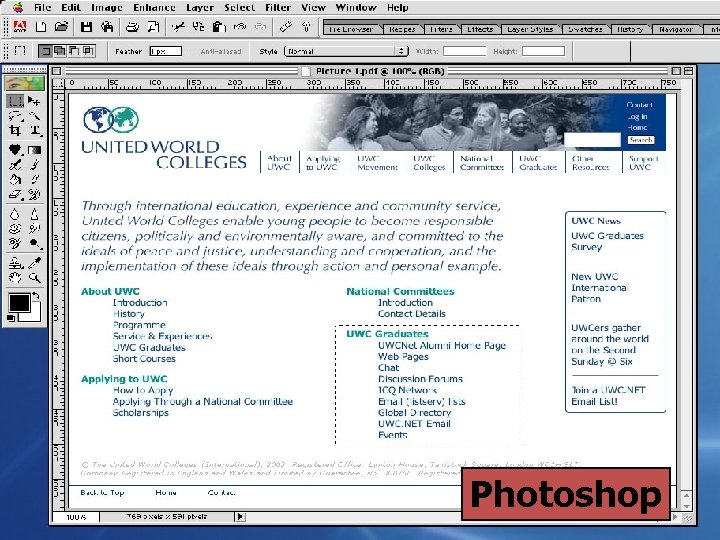Create a new file with the New icon
Screen dimensions: 720x540
pyautogui.click(x=41, y=27)
